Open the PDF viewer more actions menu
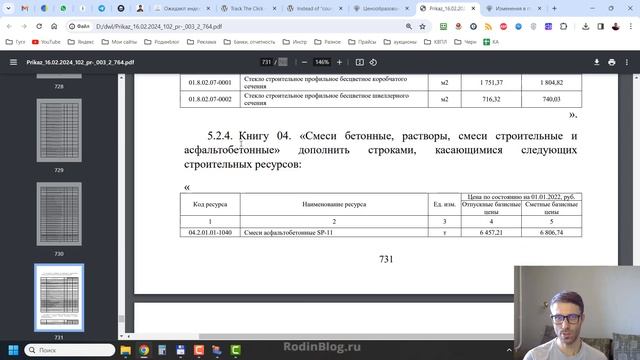The width and height of the screenshot is (640, 360). [x=627, y=62]
